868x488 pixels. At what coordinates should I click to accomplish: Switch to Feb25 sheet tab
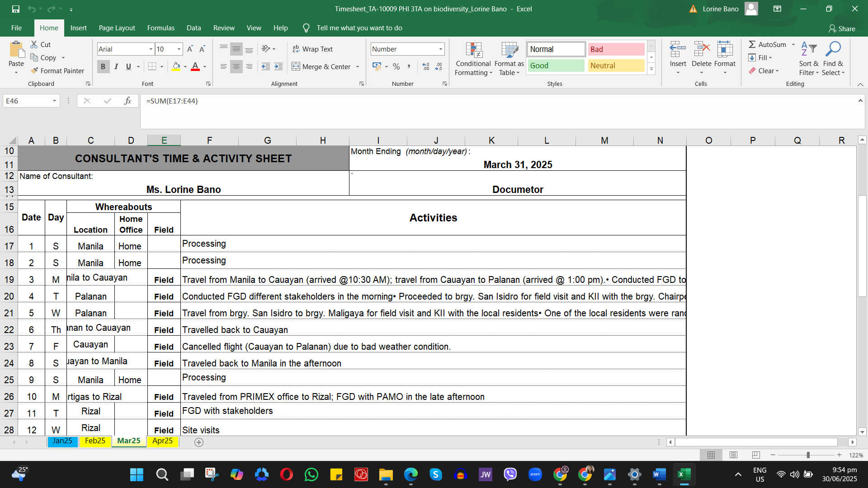[95, 441]
